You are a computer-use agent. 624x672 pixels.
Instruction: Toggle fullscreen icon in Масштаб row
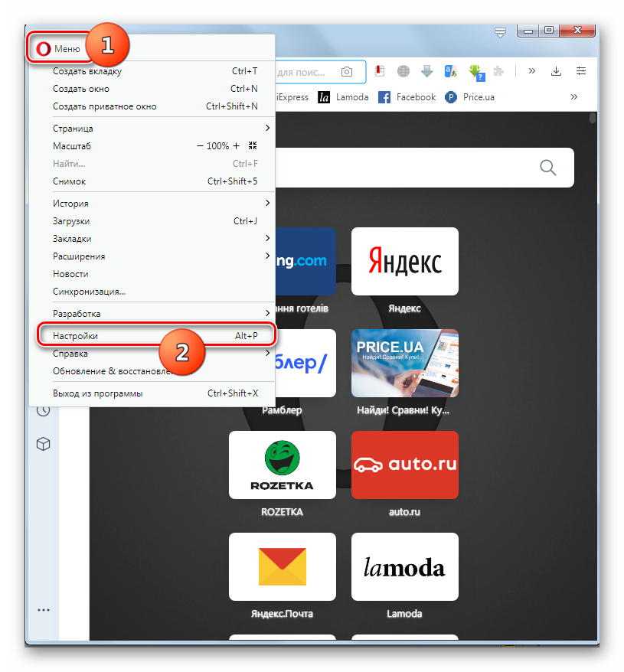tap(253, 145)
